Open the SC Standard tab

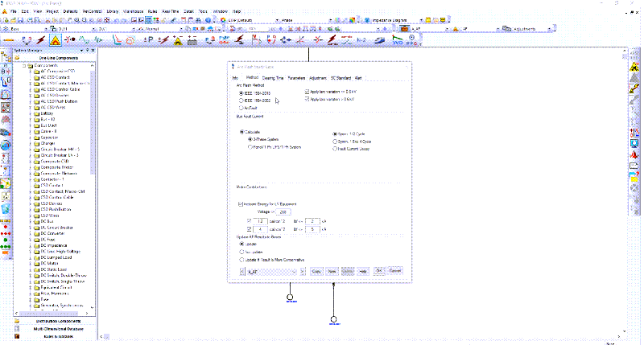[341, 78]
